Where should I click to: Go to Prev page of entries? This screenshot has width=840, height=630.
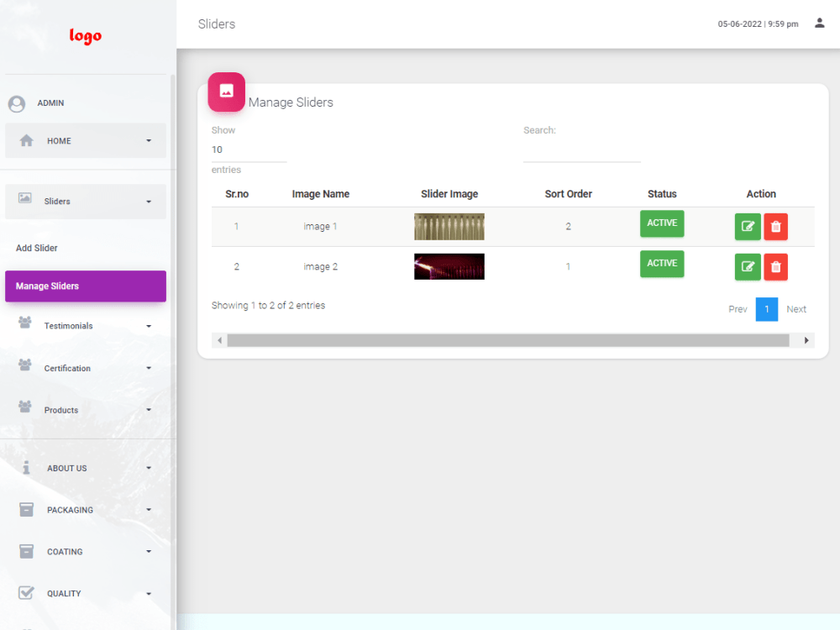click(738, 309)
